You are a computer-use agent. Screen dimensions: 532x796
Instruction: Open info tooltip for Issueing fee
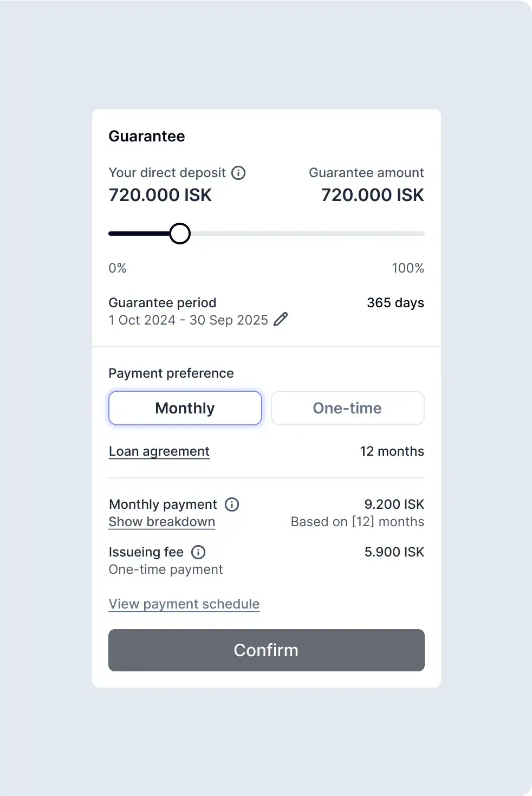[198, 552]
